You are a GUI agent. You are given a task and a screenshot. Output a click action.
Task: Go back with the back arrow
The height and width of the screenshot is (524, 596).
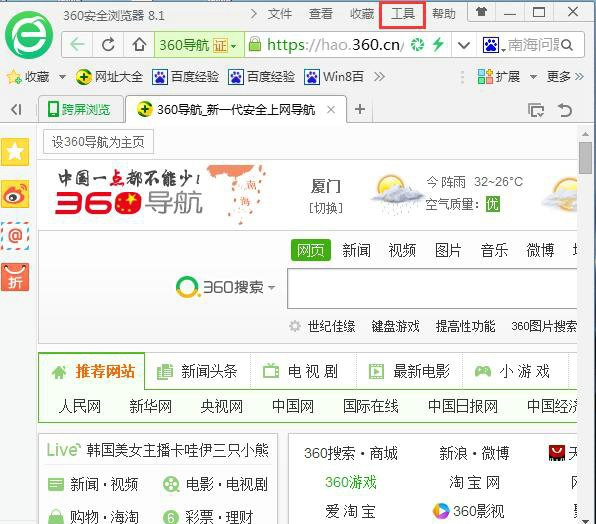coord(77,45)
